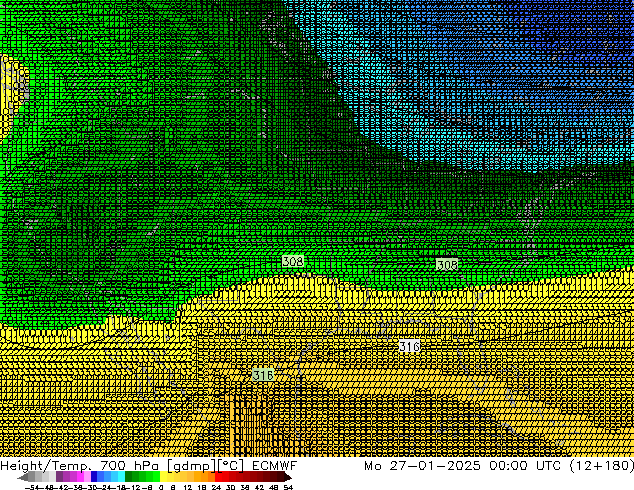Screen dimensions: 634x490
Task: Click the 'Mo 27-01-2025 00:00 UTC' date text
Action: [464, 465]
